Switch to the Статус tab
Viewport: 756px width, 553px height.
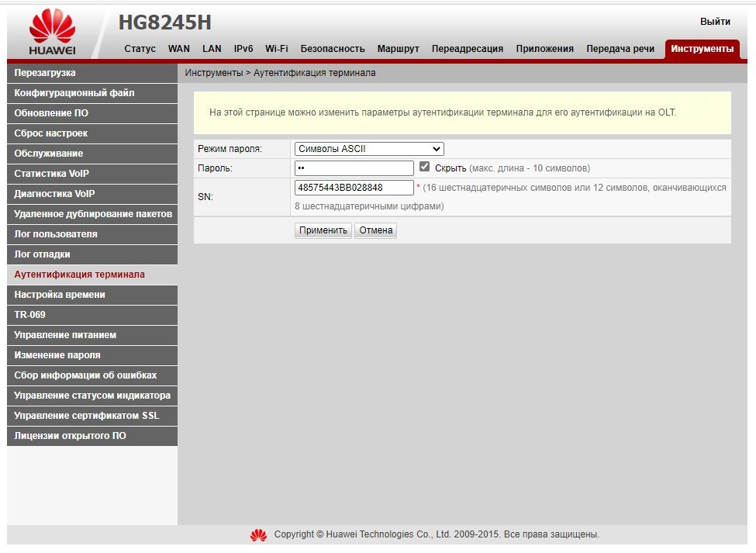point(140,49)
